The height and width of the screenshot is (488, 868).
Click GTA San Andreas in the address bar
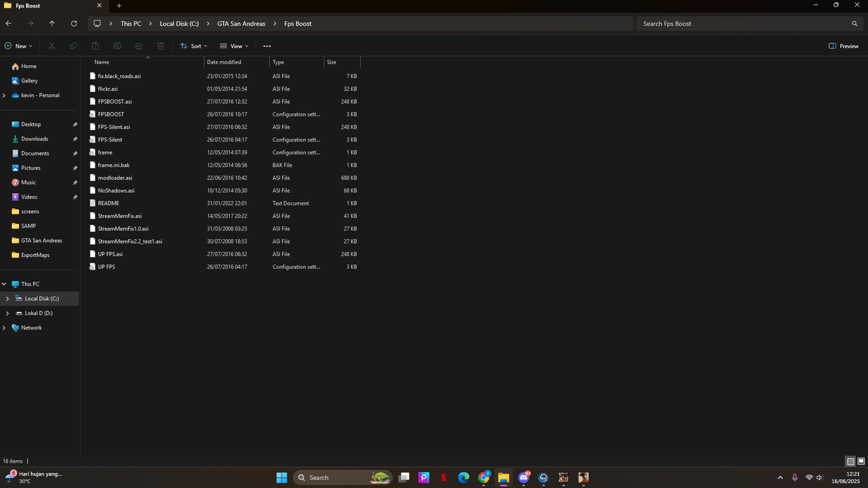point(241,24)
